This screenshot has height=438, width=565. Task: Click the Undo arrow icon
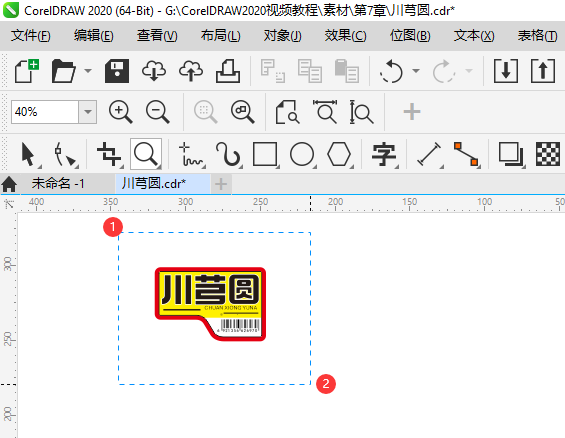391,71
